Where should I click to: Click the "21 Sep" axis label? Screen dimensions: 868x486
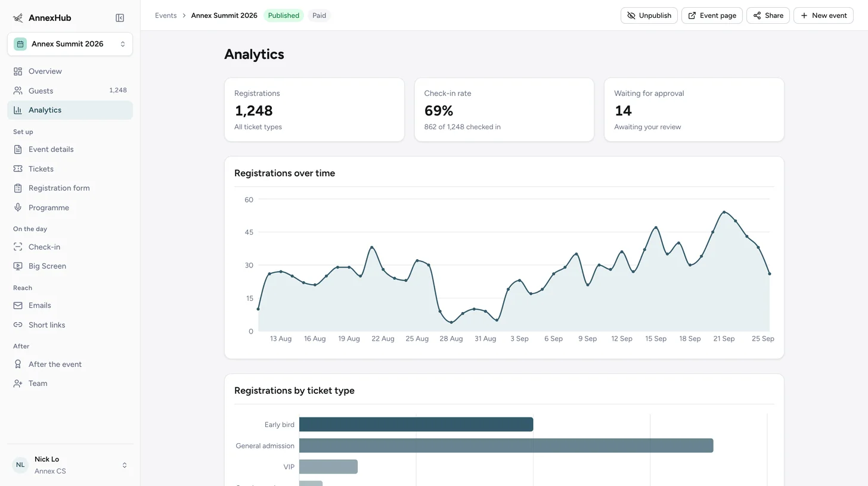[724, 339]
